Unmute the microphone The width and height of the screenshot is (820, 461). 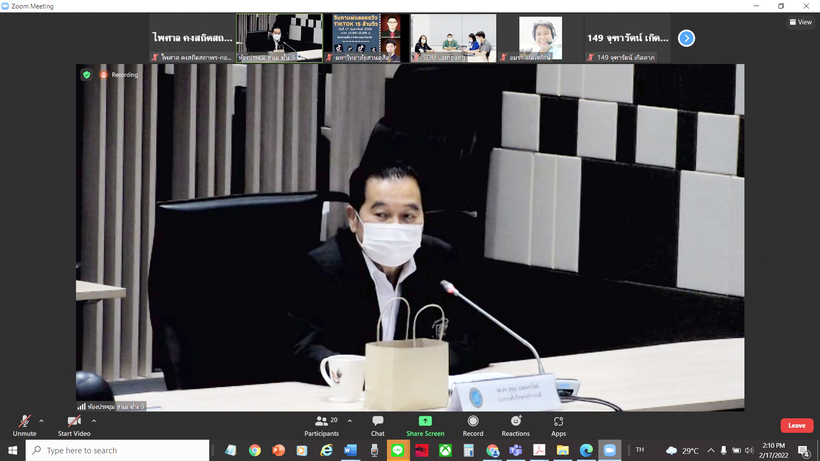tap(24, 425)
